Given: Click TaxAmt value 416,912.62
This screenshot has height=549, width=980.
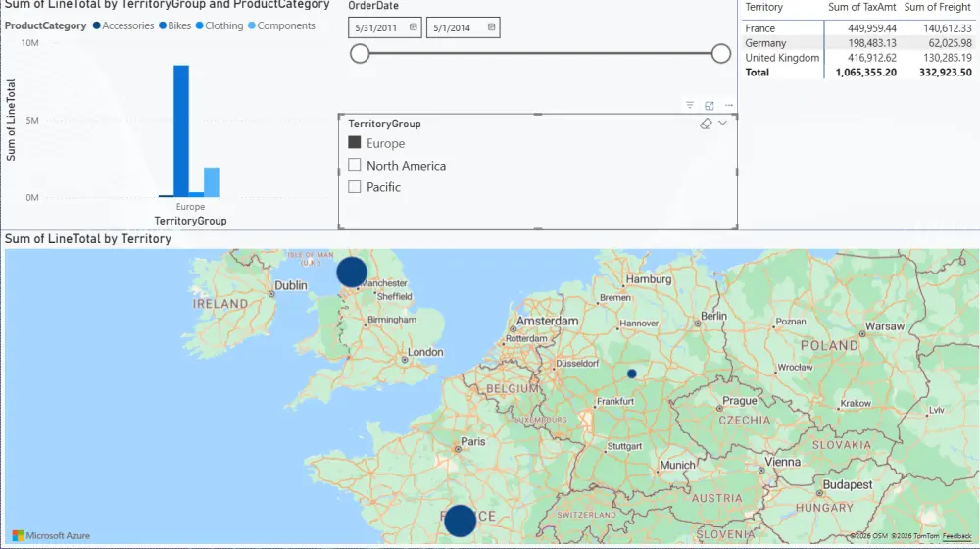Looking at the screenshot, I should [872, 58].
